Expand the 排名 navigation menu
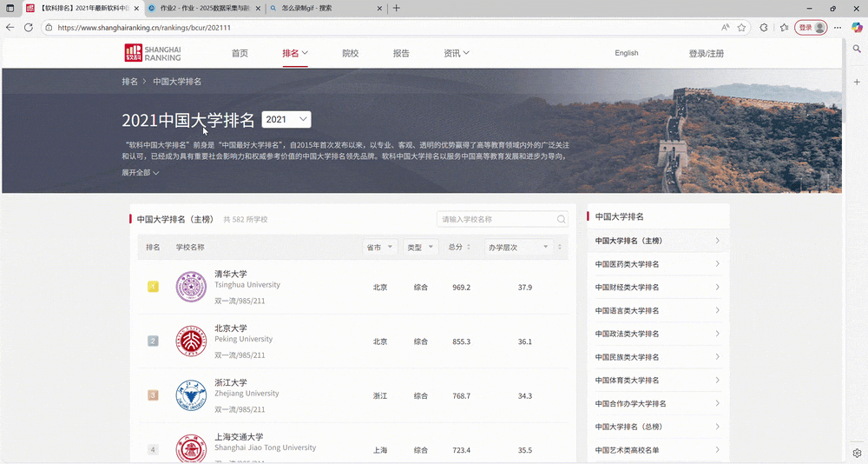 (x=295, y=53)
